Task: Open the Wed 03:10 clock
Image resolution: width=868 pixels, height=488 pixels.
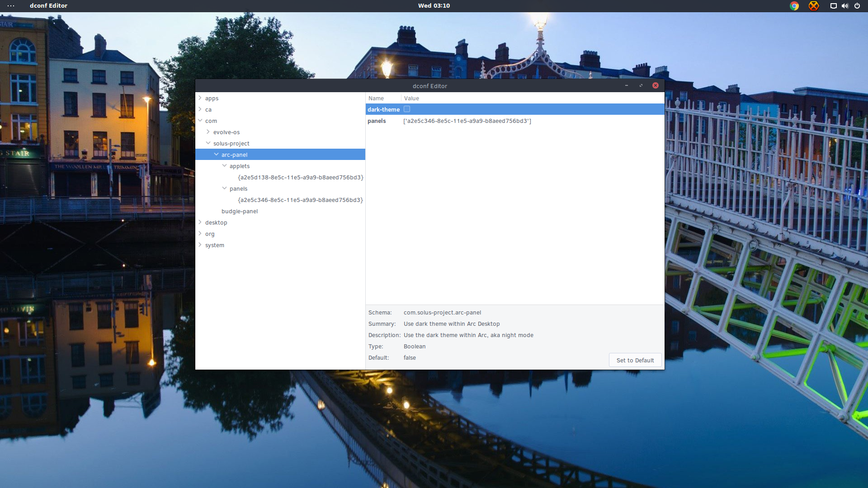Action: [x=434, y=6]
